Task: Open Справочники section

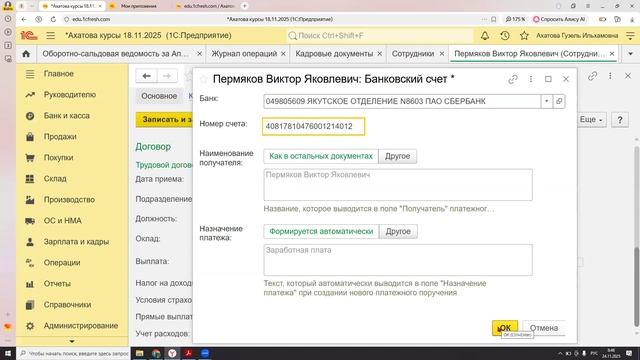Action: point(67,305)
